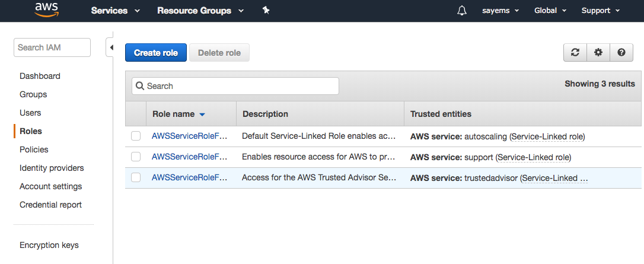Click Service-Linked link in trustedadvisor row
Viewport: 644px width, 264px height.
(554, 178)
